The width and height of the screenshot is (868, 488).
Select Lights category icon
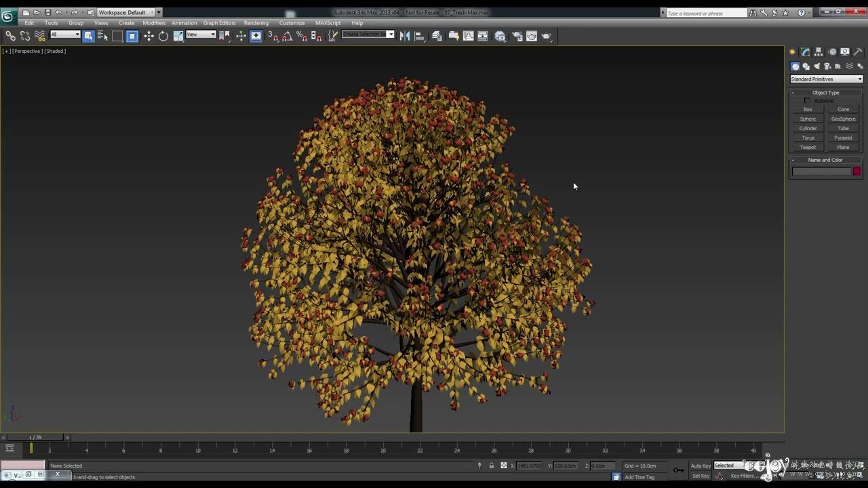coord(816,66)
